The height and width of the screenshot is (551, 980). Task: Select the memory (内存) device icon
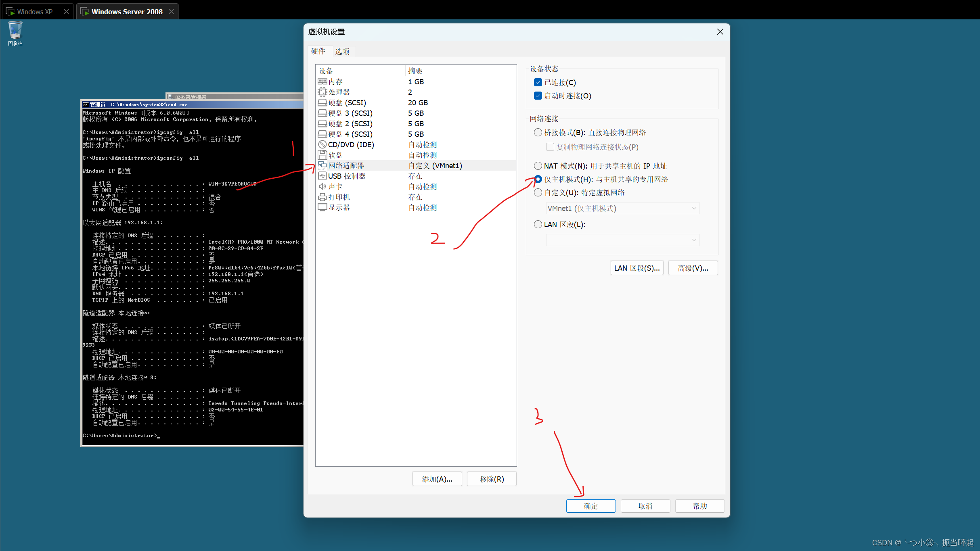point(322,82)
